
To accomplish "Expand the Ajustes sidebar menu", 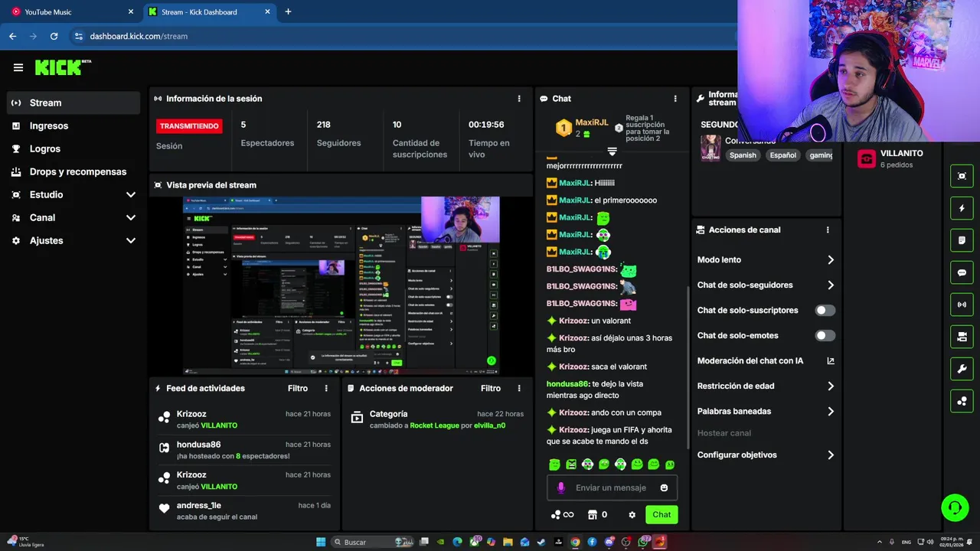I will (x=73, y=240).
